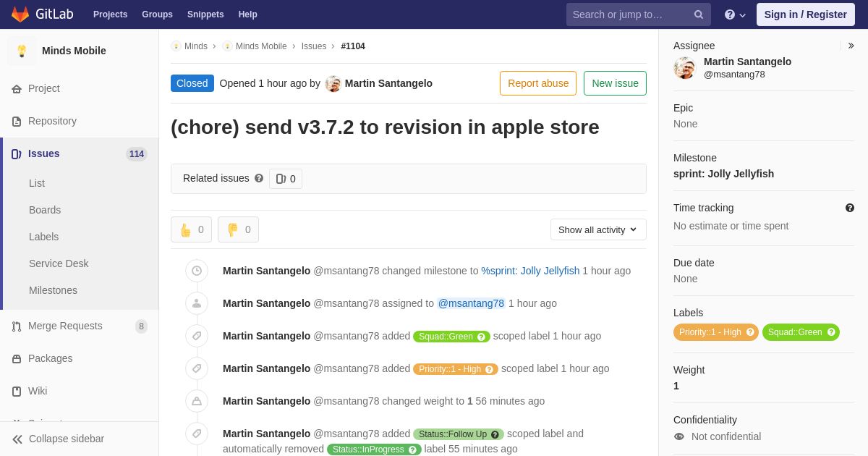Click the Not confidential eye icon
868x456 pixels.
tap(679, 436)
